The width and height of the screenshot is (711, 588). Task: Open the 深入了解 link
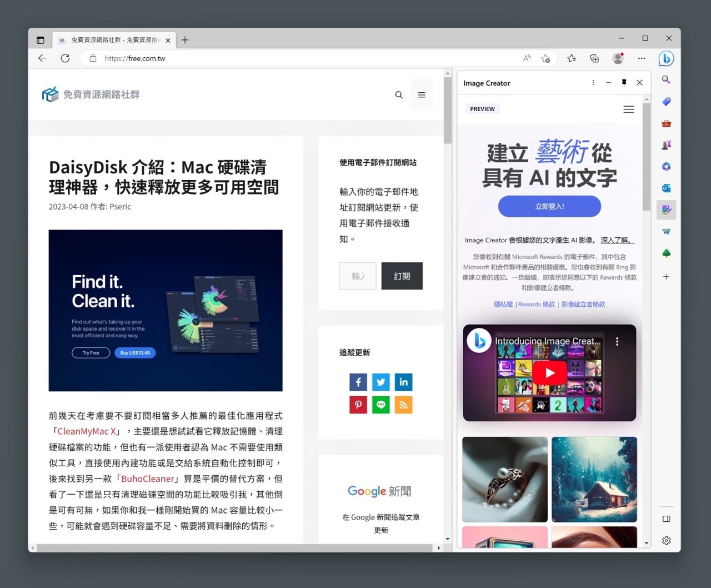(617, 240)
